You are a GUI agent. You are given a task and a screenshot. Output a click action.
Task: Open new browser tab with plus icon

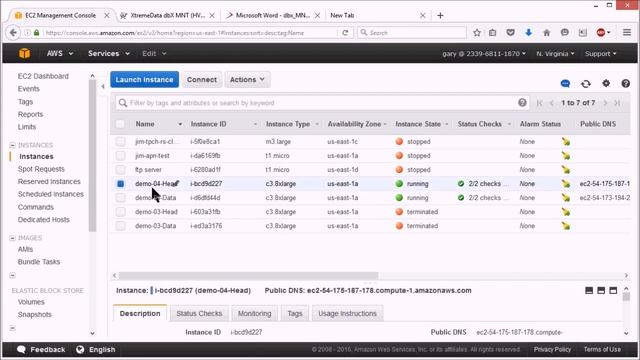pos(440,16)
